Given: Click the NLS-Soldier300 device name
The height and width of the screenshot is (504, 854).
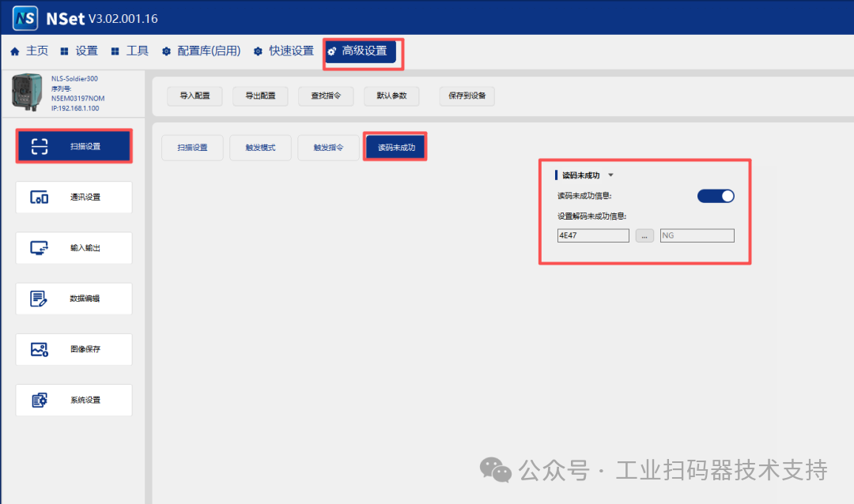Looking at the screenshot, I should (74, 78).
